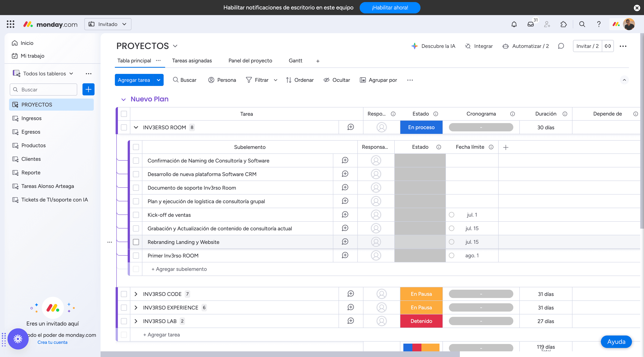Open the help question mark icon
Image resolution: width=644 pixels, height=357 pixels.
click(599, 24)
